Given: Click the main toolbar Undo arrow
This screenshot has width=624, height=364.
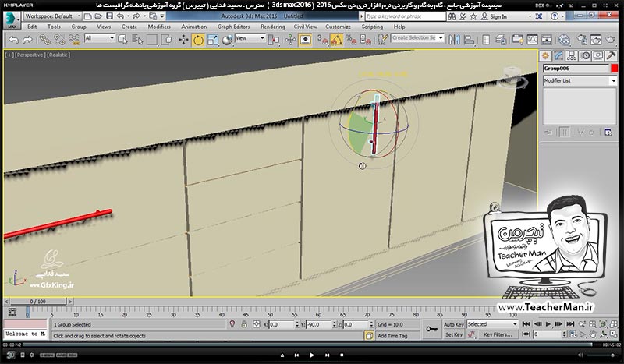Looking at the screenshot, I should coord(13,40).
